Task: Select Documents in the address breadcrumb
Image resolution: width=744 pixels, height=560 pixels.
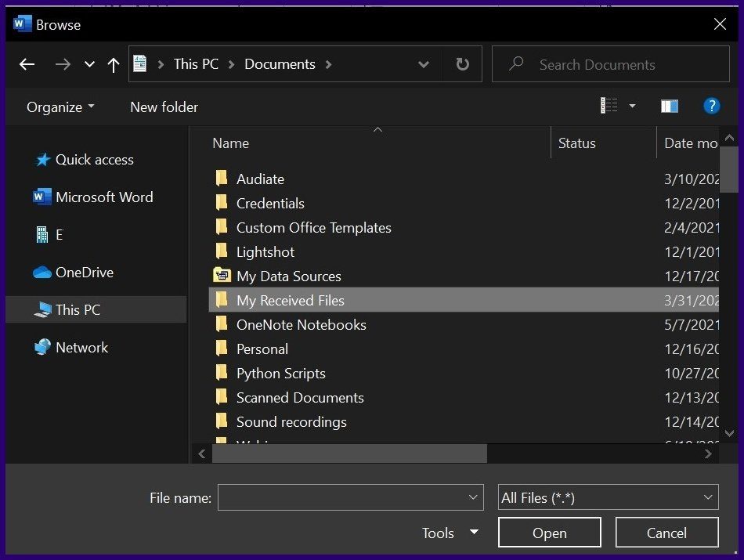Action: (280, 64)
